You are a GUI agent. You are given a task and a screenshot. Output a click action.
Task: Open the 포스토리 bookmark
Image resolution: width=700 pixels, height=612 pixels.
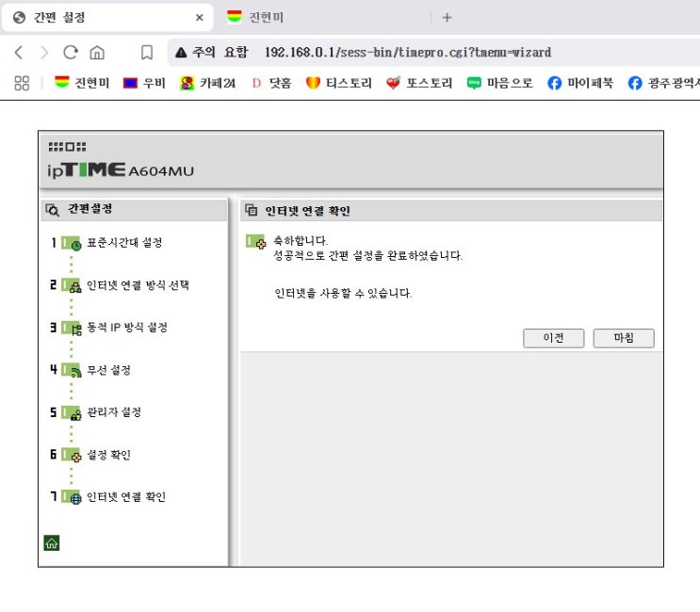point(419,83)
